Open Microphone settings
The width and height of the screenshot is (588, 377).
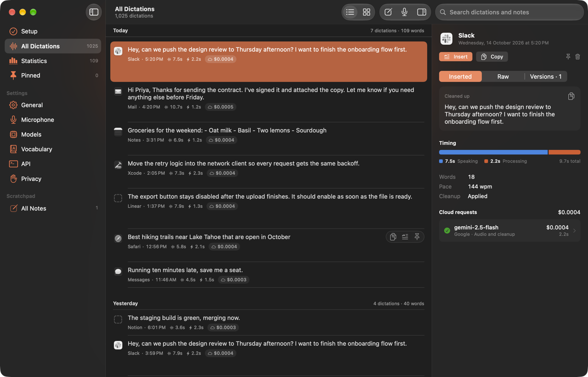pos(53,120)
